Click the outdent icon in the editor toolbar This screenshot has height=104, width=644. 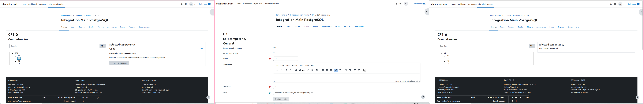coord(345,70)
